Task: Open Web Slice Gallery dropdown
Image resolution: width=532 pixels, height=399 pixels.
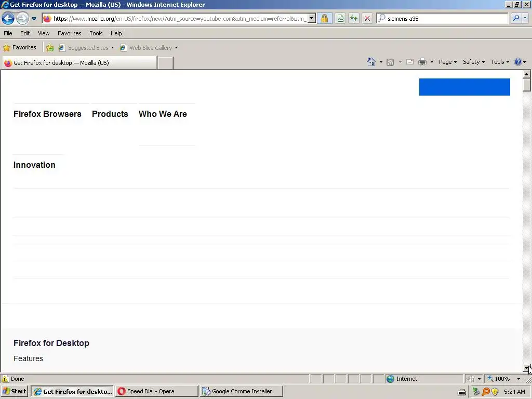Action: click(149, 48)
